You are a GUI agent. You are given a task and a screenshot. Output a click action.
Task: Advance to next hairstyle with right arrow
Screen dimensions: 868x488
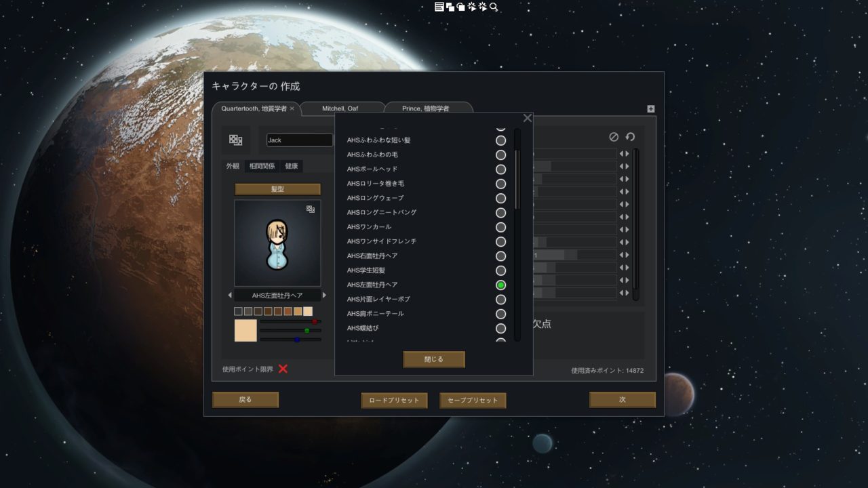tap(324, 295)
